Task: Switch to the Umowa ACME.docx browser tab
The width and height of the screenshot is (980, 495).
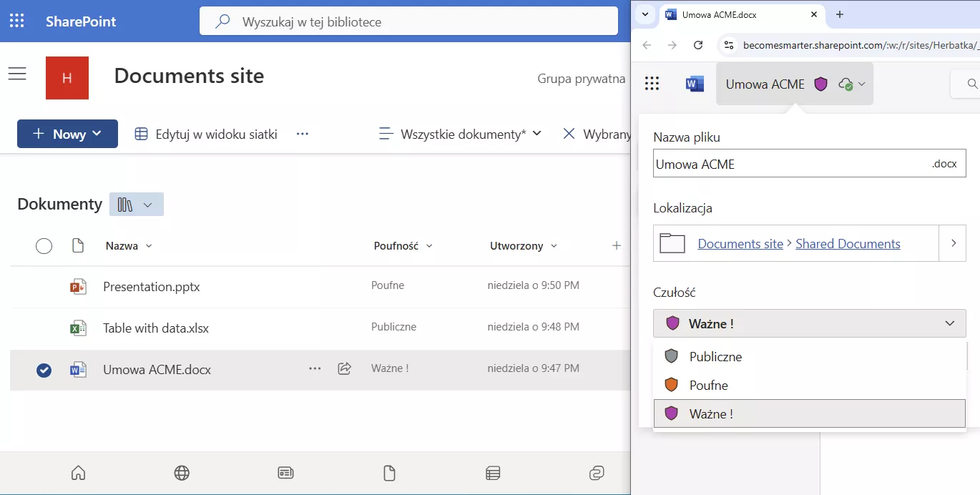Action: (737, 14)
